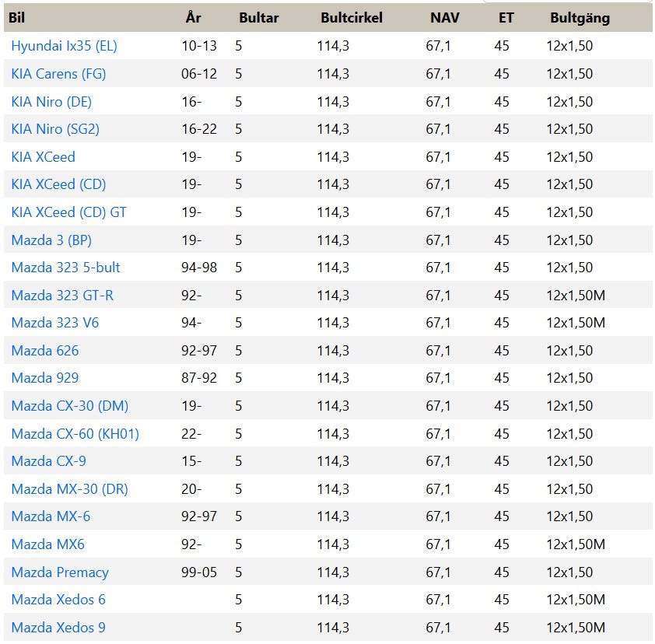
Task: Click the Bil column header
Action: point(17,17)
